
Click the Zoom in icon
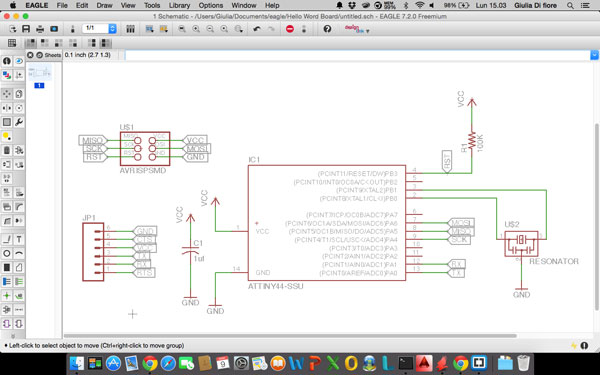tap(196, 29)
